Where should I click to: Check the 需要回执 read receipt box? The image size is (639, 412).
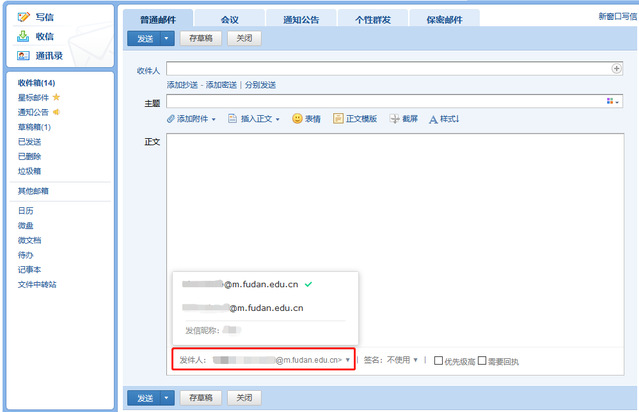click(x=482, y=360)
